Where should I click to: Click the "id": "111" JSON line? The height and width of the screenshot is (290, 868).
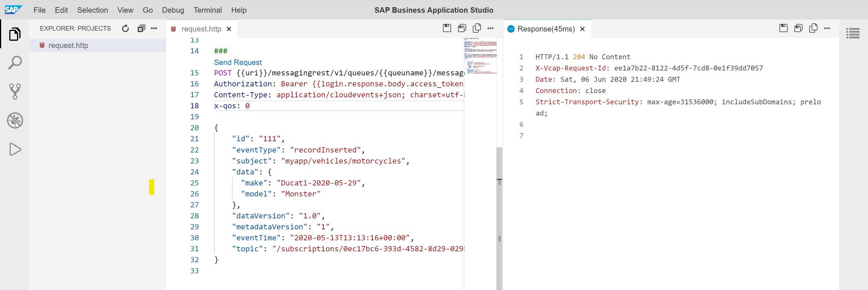(258, 139)
